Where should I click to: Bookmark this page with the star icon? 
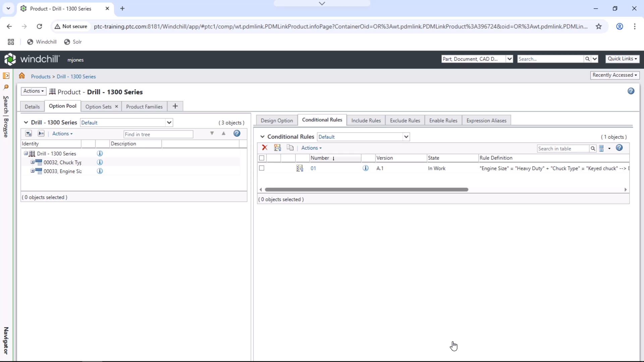coord(599,26)
